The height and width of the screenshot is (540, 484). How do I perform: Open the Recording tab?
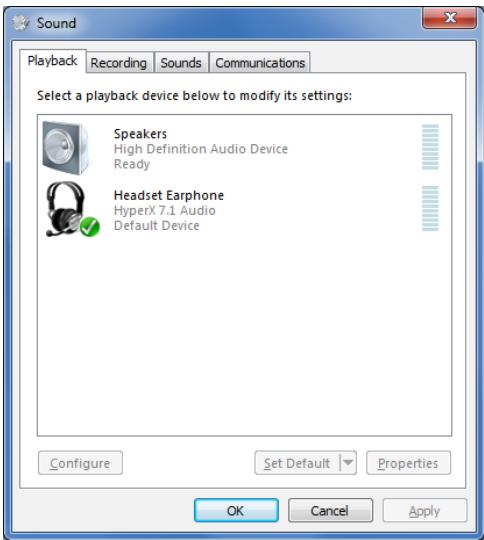(119, 63)
